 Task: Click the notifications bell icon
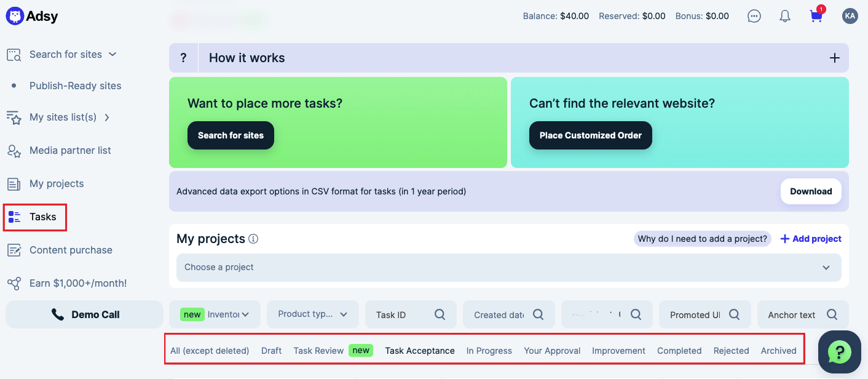[785, 17]
